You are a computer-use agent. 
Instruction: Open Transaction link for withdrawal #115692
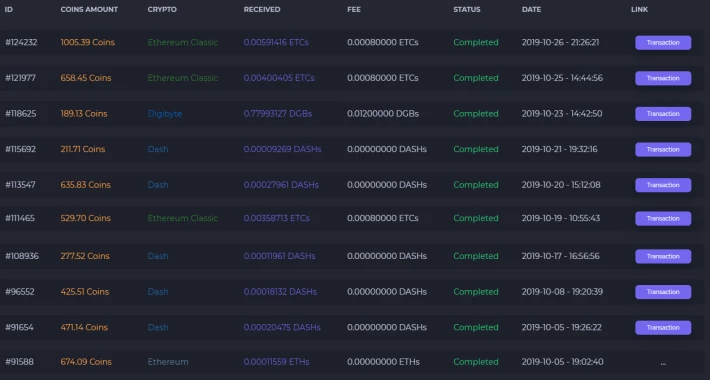point(663,149)
